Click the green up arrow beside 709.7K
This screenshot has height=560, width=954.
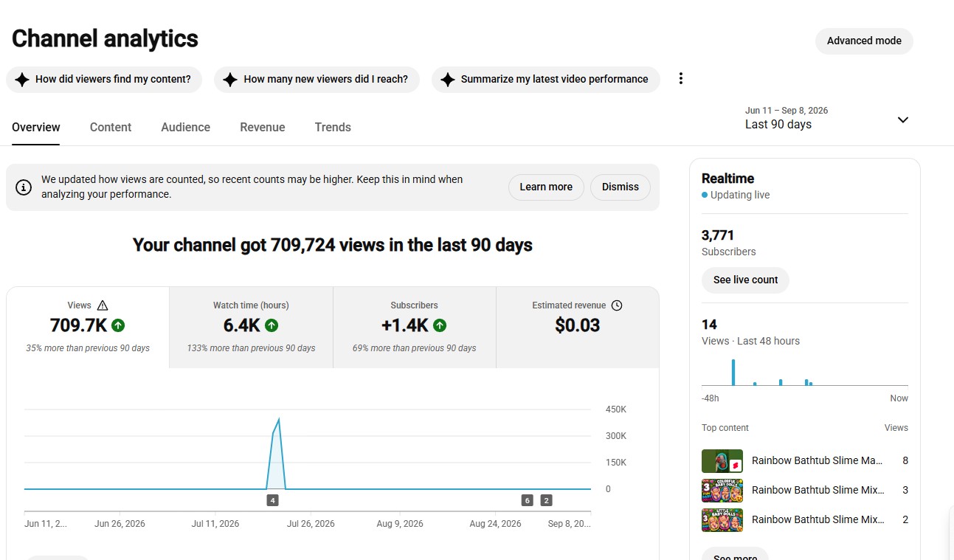tap(118, 325)
